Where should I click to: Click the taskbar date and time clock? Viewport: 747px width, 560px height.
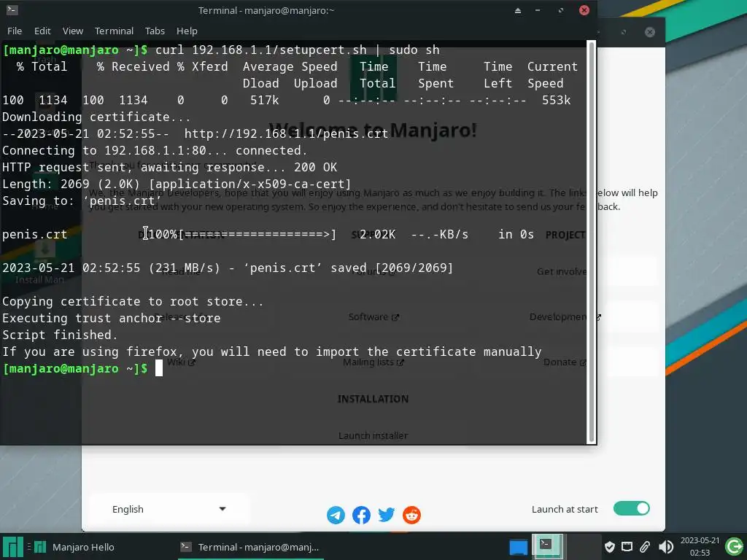(700, 547)
